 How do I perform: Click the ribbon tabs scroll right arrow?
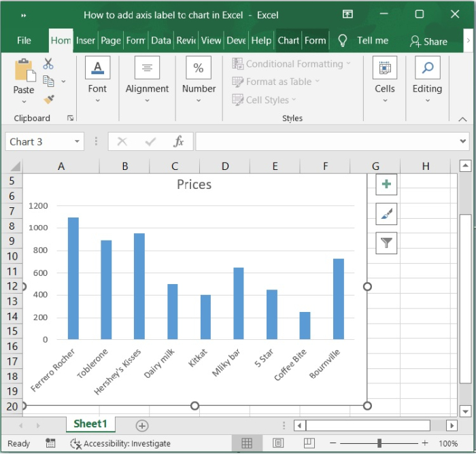click(469, 40)
